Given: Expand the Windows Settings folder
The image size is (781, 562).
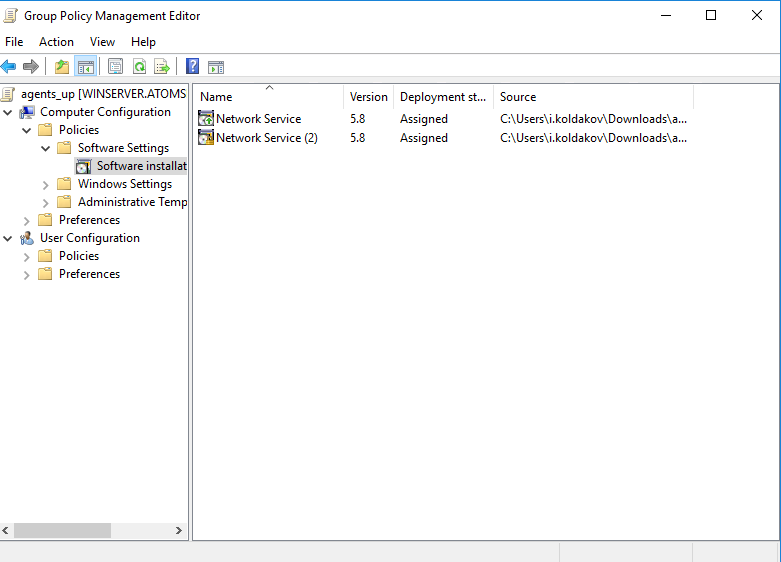Looking at the screenshot, I should [x=46, y=184].
